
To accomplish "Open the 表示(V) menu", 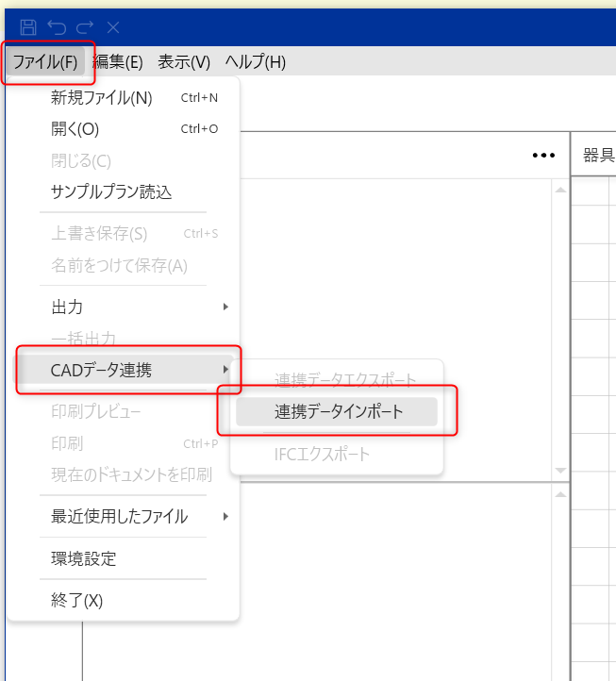I will point(184,62).
